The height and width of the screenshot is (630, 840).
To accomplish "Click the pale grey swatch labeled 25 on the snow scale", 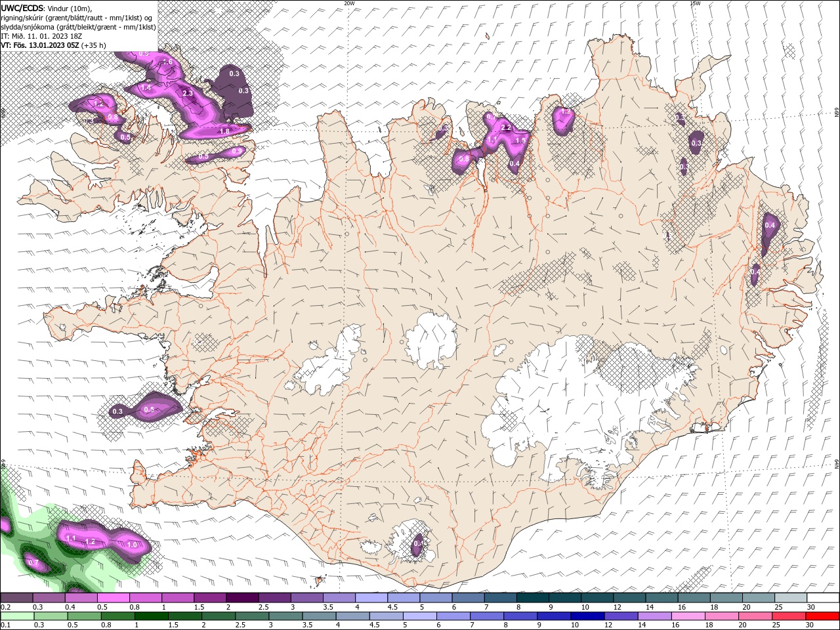I will (790, 597).
